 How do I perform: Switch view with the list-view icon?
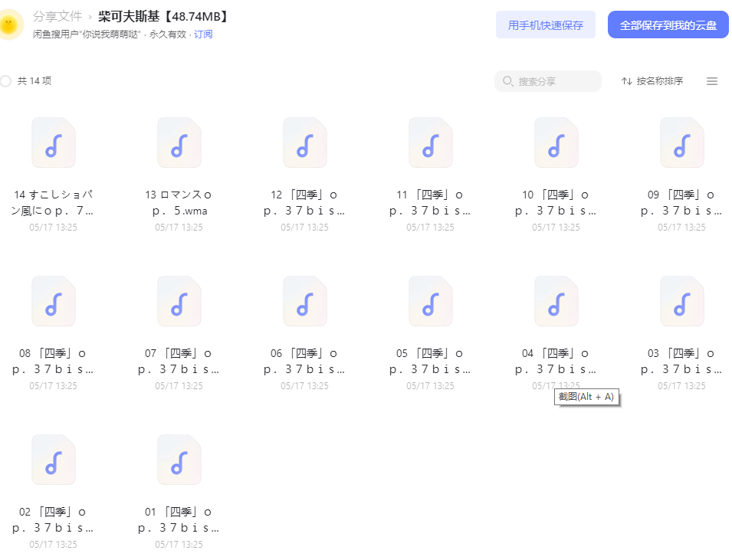point(712,81)
